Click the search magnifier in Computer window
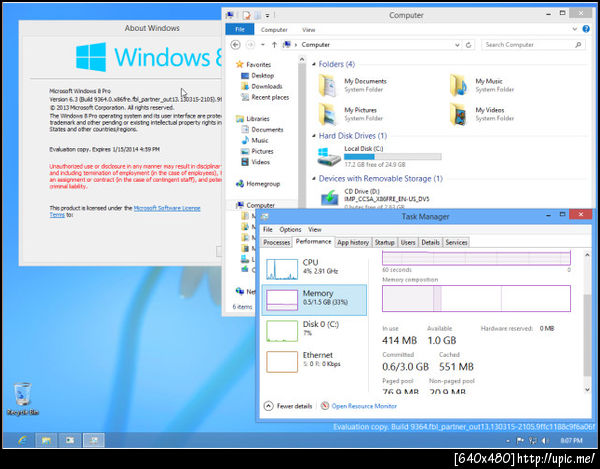Viewport: 600px width, 469px height. pyautogui.click(x=578, y=45)
